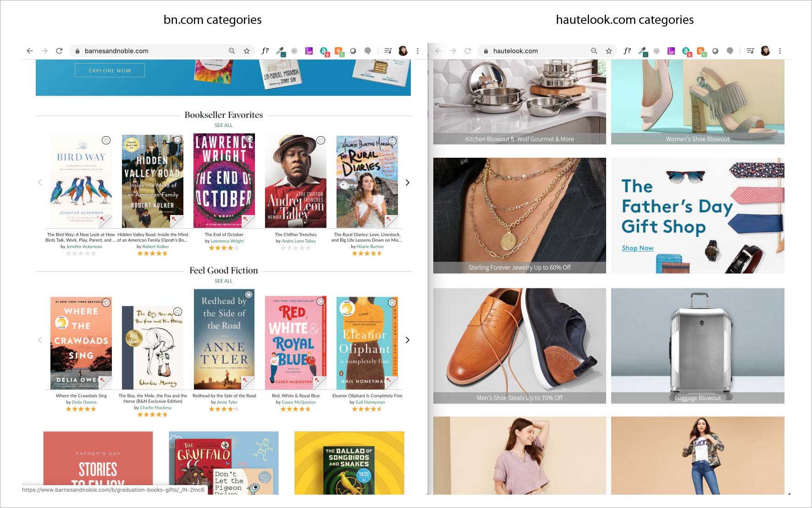Open author link Casey McQuiston

point(298,403)
